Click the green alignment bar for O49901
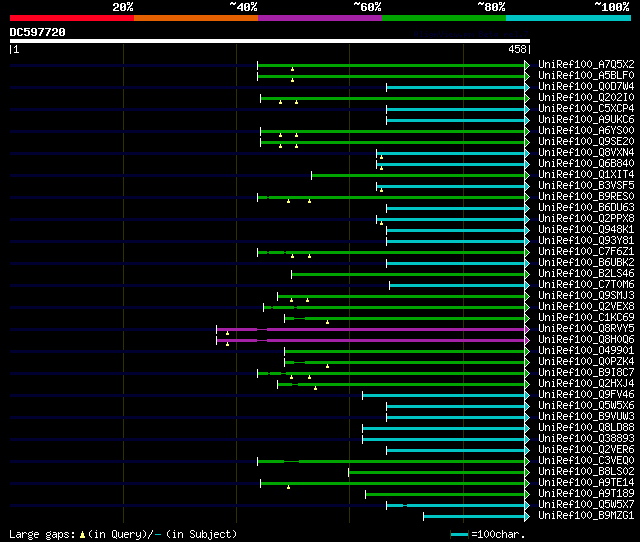This screenshot has height=542, width=640. click(x=404, y=351)
